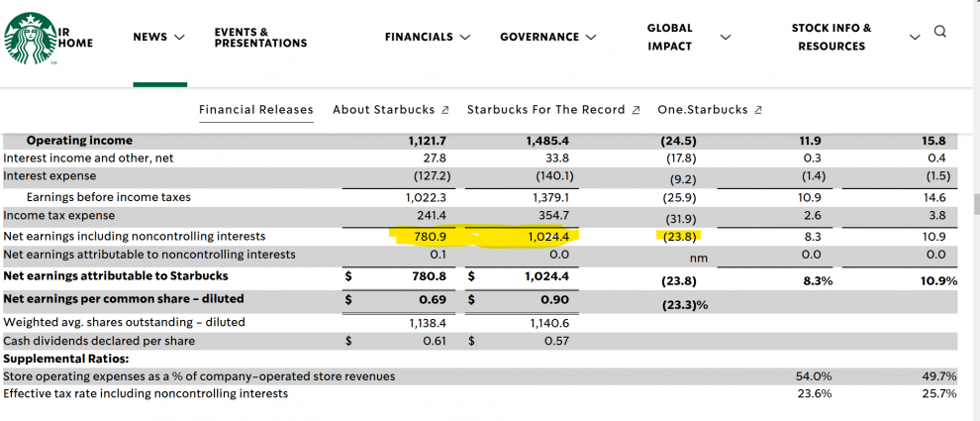Select the highlighted (23.8) change value
This screenshot has width=980, height=421.
coord(678,237)
